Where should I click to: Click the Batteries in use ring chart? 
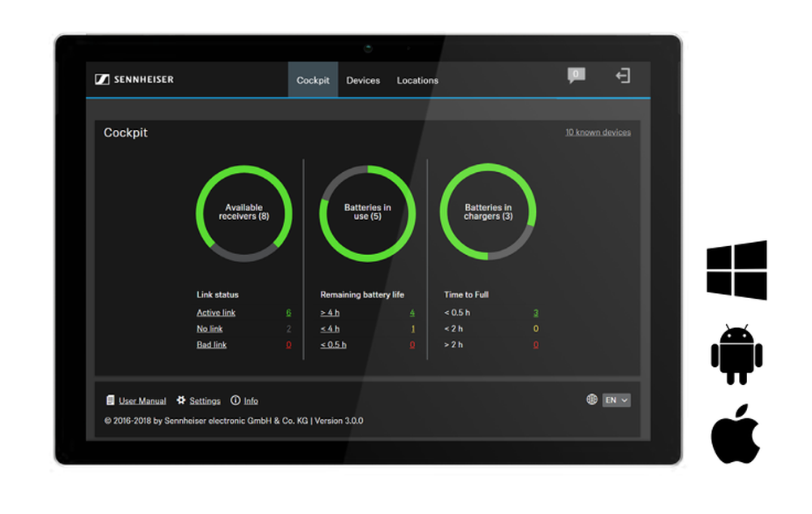pos(367,213)
